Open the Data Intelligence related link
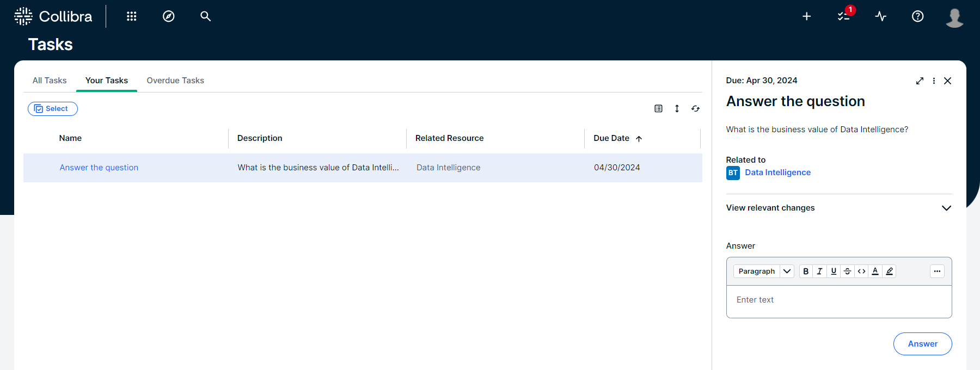The height and width of the screenshot is (370, 980). click(x=777, y=172)
